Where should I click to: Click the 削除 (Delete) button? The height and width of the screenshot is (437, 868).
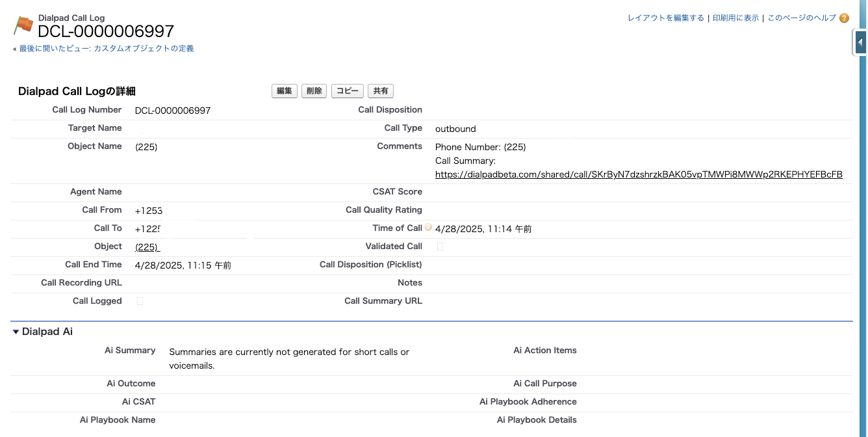(314, 91)
